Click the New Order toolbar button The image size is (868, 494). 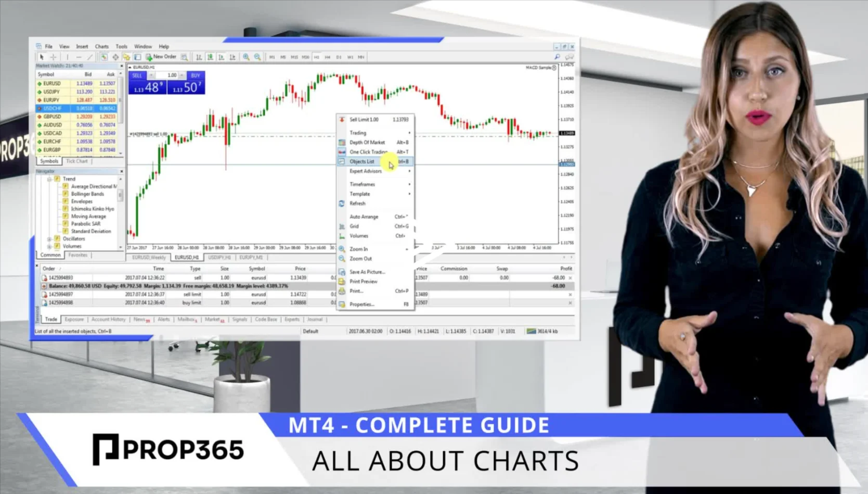pyautogui.click(x=161, y=57)
